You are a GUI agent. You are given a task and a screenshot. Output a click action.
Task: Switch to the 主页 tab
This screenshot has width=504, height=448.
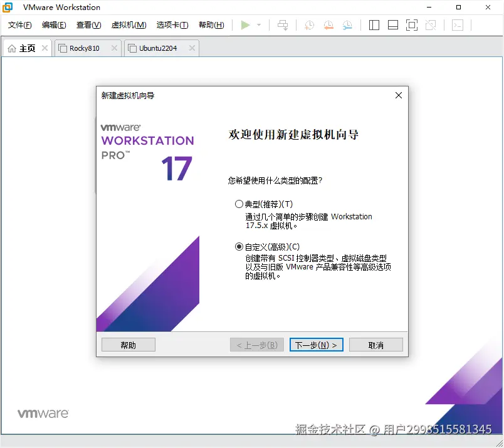(x=28, y=48)
